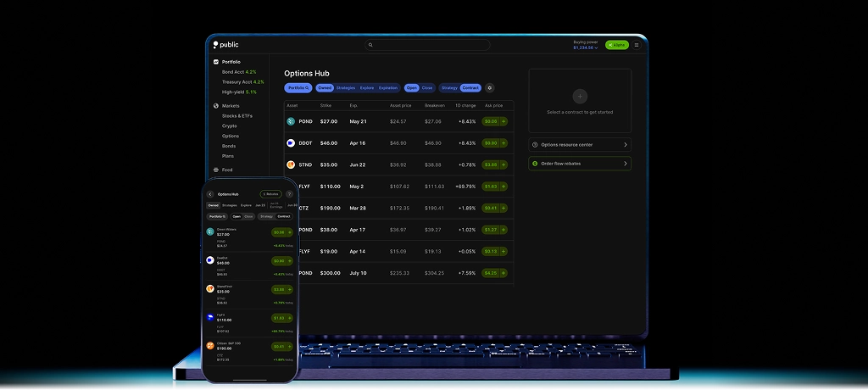This screenshot has width=868, height=390.
Task: Toggle the Close option in Open/Close switch
Action: click(427, 88)
